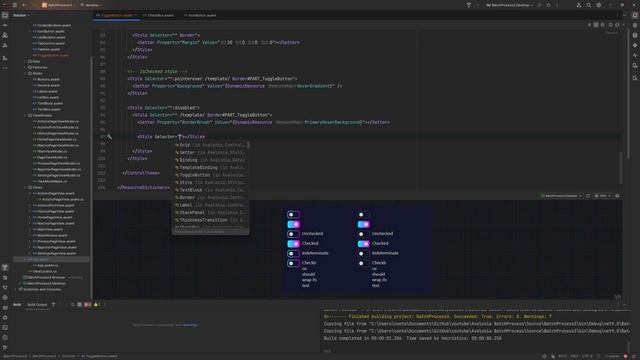Click the filter icon in Build panel
Screen dimensions: 640x360
tap(53, 304)
